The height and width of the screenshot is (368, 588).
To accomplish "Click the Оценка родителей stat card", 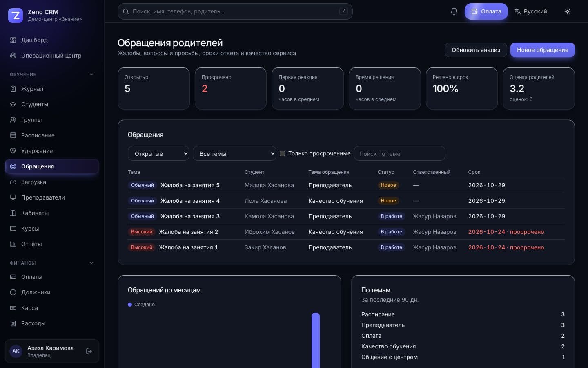I will point(539,88).
